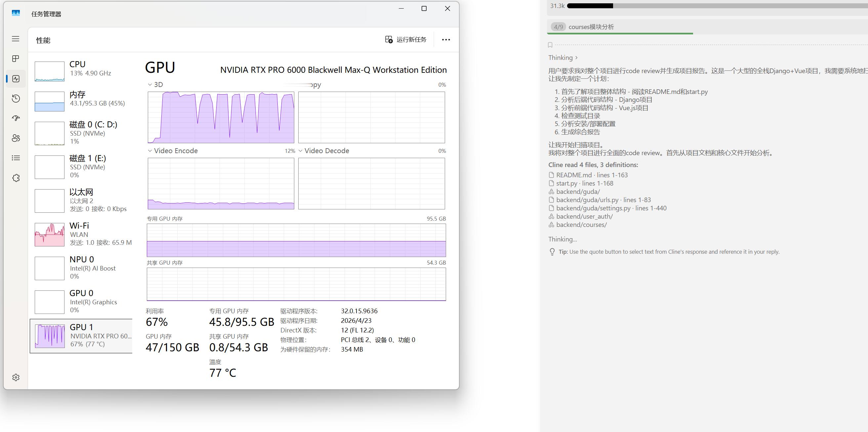The width and height of the screenshot is (868, 432).
Task: Click the GPU memory value 47/150 GB
Action: [173, 347]
